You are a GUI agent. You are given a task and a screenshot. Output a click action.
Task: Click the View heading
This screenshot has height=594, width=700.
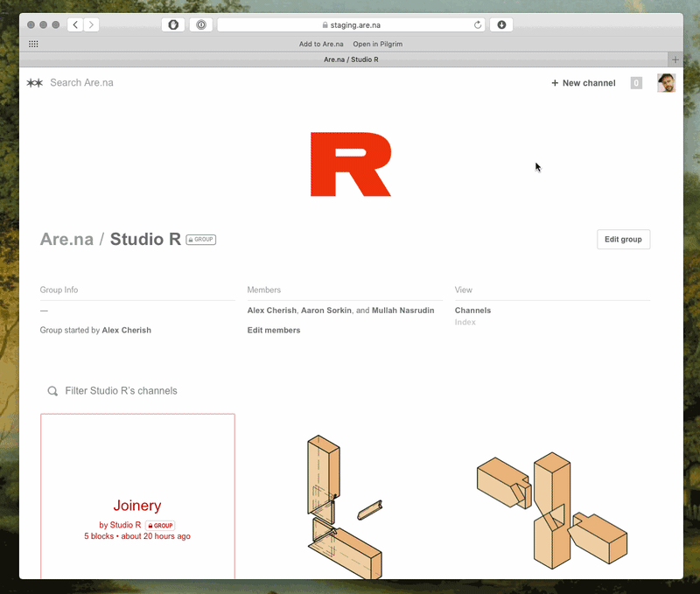click(464, 290)
